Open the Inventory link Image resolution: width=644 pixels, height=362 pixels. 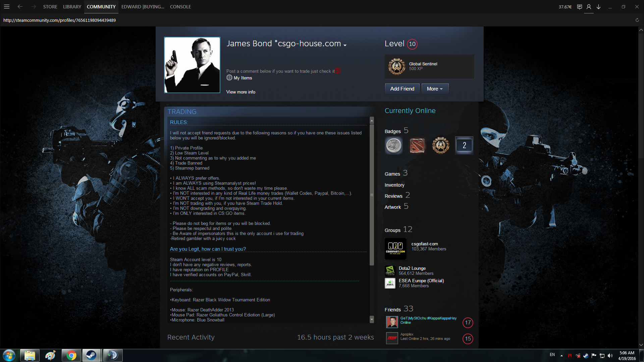[394, 185]
